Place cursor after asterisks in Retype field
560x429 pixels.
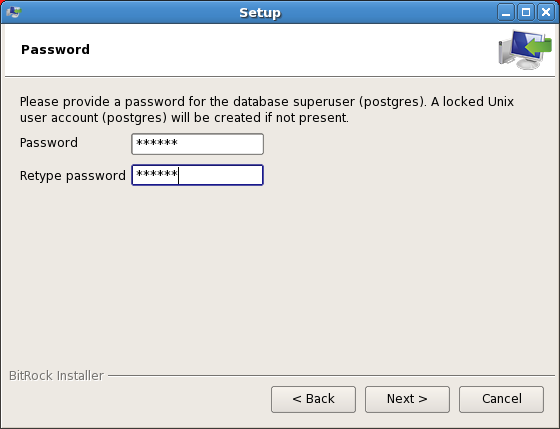pos(179,175)
